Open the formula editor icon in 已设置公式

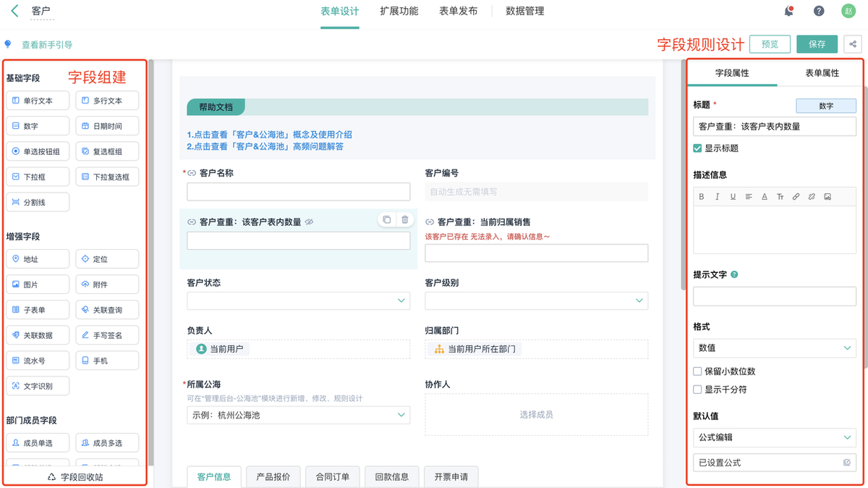[847, 463]
